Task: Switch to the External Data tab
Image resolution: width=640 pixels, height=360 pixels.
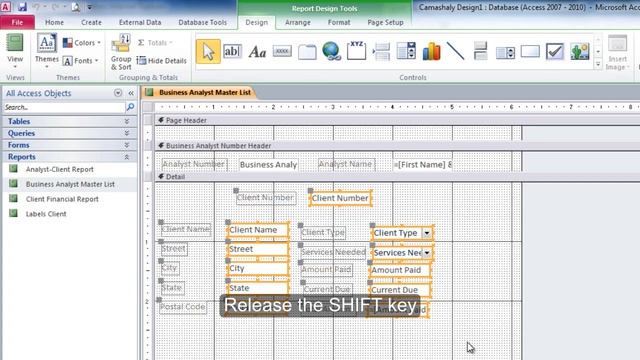Action: [x=140, y=22]
